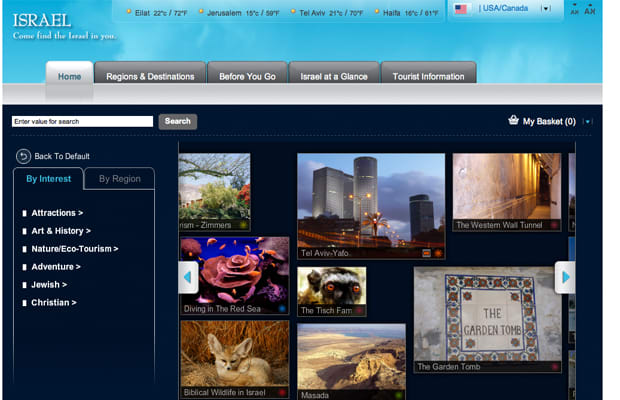Open the Zimmers tourism thumbnail
This screenshot has height=400, width=620.
(x=214, y=192)
